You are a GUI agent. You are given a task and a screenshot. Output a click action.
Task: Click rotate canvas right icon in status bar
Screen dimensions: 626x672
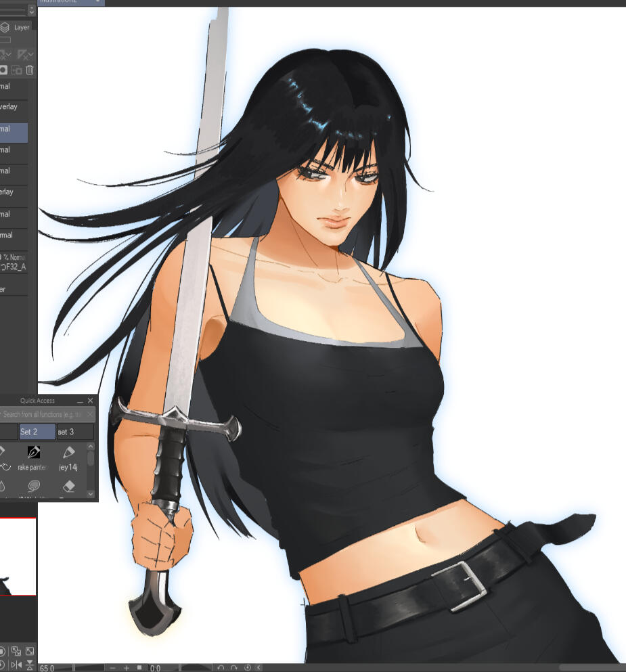click(234, 668)
